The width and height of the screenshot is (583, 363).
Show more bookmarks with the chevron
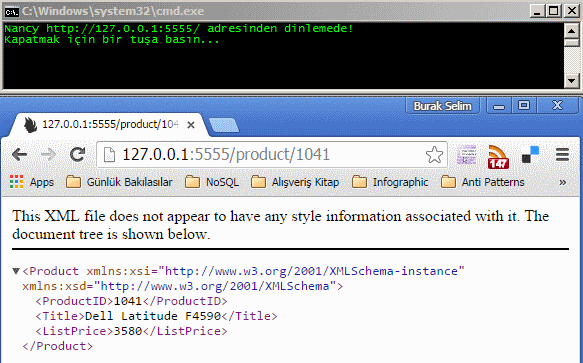(x=563, y=182)
